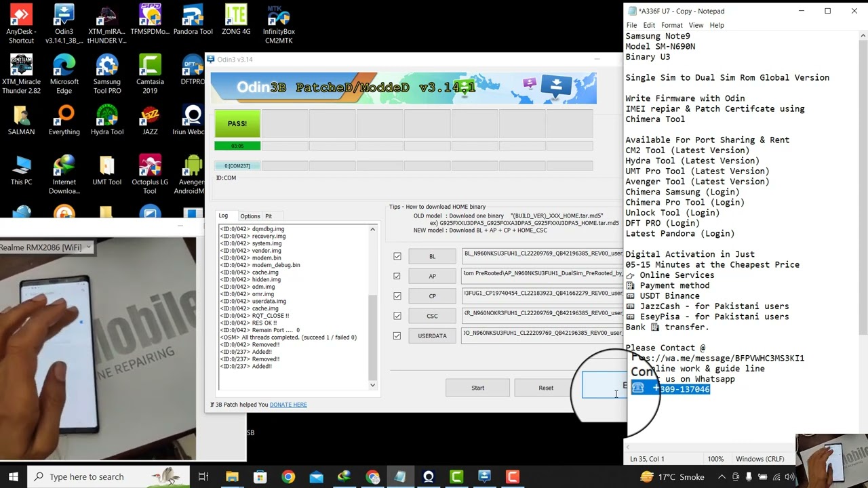This screenshot has width=868, height=488.
Task: Open Microsoft Edge desktop shortcut
Action: (x=64, y=74)
